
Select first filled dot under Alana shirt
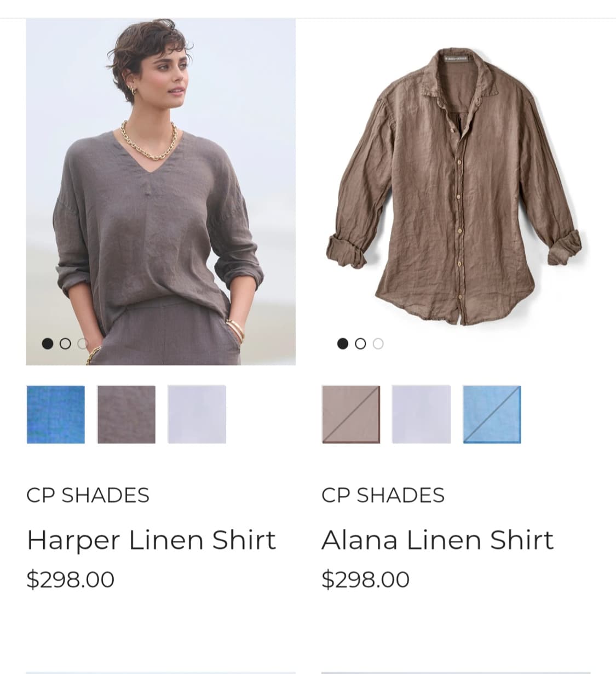343,344
